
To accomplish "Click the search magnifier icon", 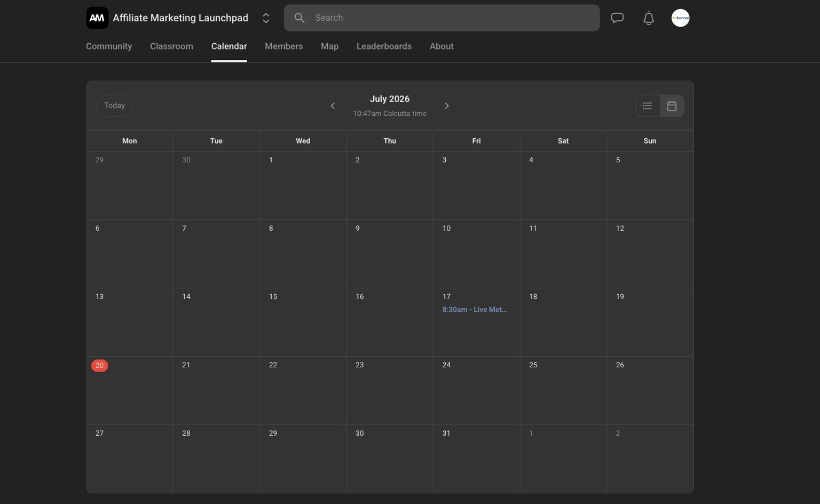I will (299, 18).
